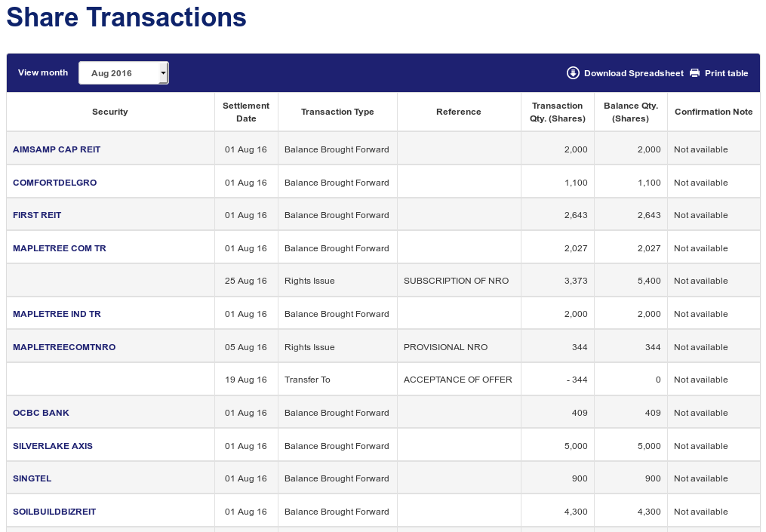Click the 1,100 balance quantity for COMFORTDELGRO
Screen dimensions: 766x532
point(649,183)
